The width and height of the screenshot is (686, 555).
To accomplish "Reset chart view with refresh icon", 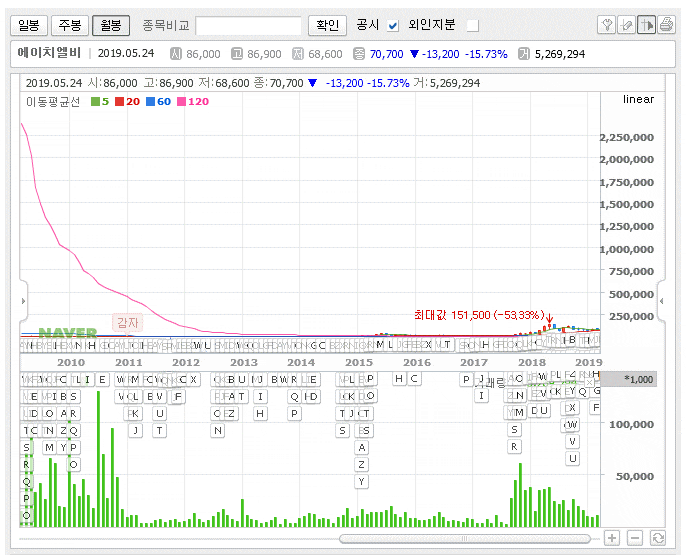I will click(658, 538).
